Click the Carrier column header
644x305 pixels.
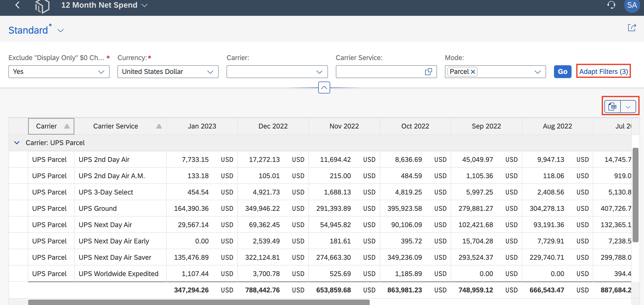(51, 126)
